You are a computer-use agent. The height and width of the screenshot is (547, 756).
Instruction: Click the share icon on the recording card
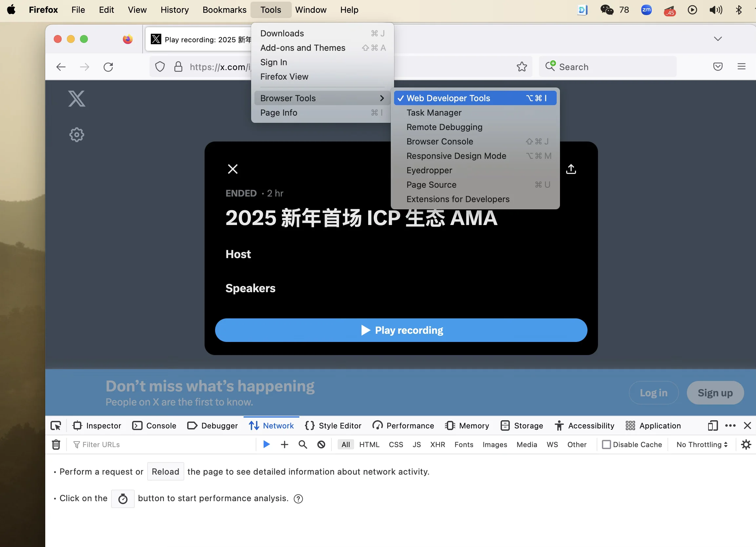pyautogui.click(x=571, y=169)
